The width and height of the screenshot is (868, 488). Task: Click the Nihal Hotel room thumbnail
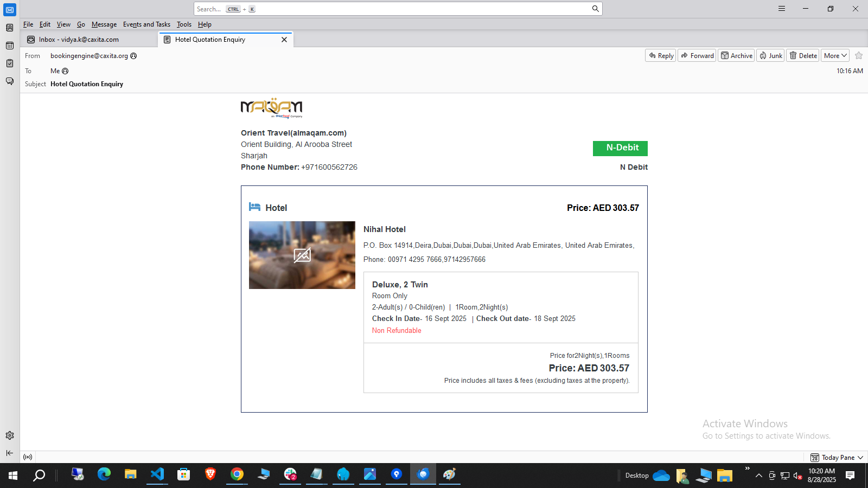(x=302, y=255)
